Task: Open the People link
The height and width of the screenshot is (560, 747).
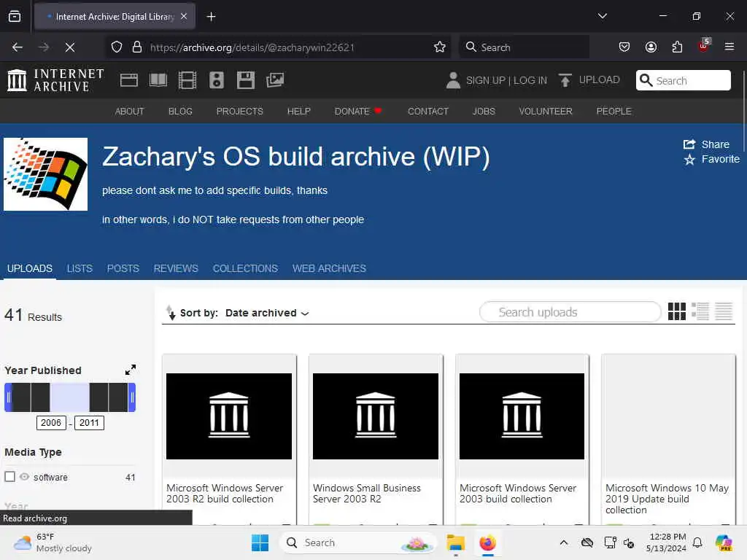Action: 614,111
